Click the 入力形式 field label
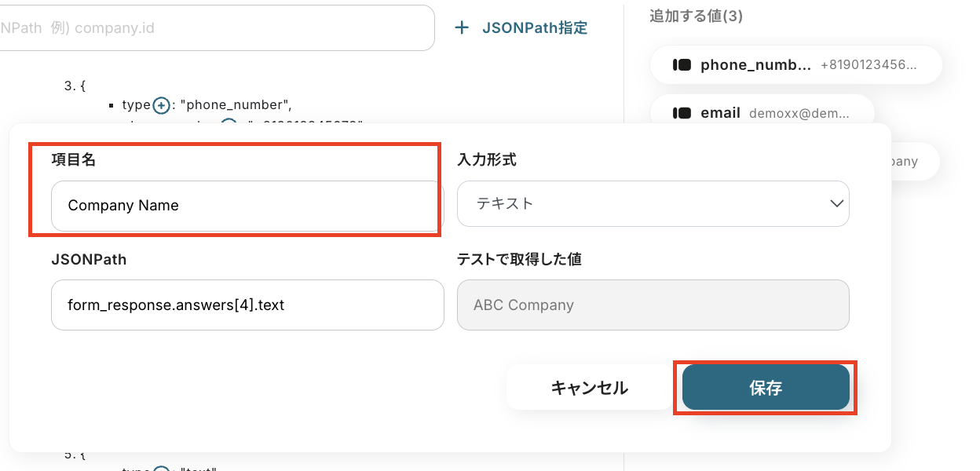The image size is (980, 471). click(487, 159)
